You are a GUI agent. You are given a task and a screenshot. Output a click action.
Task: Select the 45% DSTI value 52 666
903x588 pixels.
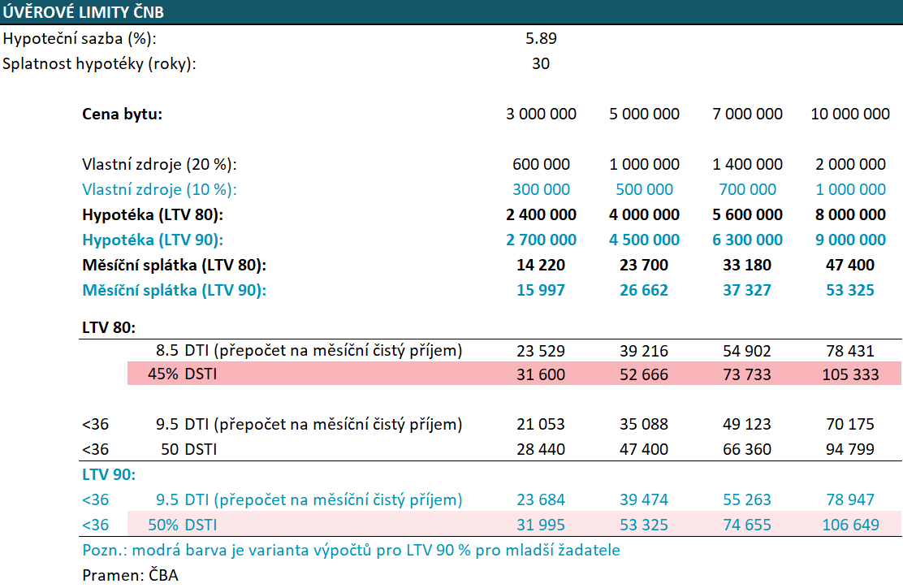tap(644, 374)
